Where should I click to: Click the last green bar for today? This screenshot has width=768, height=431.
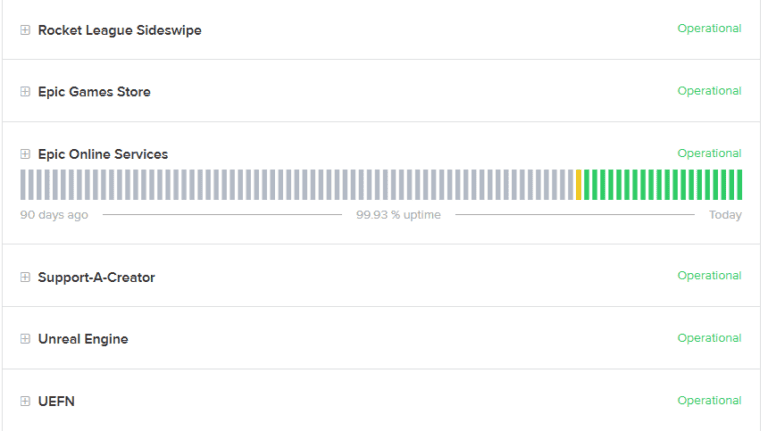coord(739,185)
